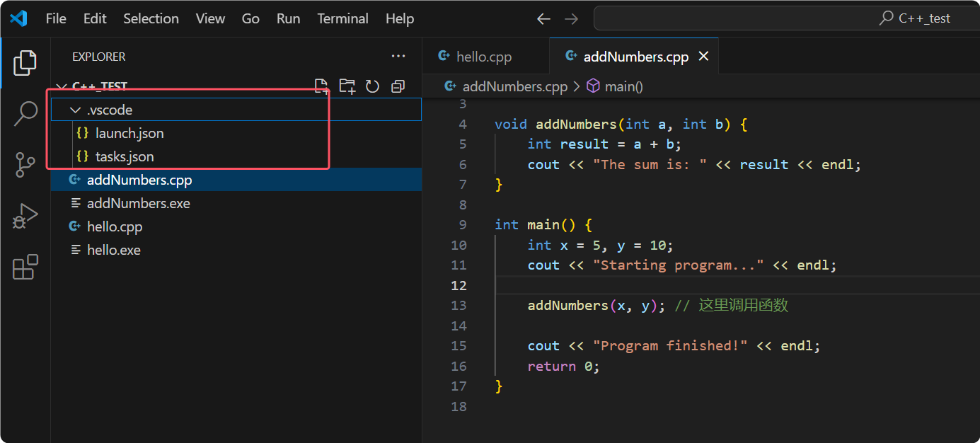Open the Search view icon
980x443 pixels.
pyautogui.click(x=25, y=113)
